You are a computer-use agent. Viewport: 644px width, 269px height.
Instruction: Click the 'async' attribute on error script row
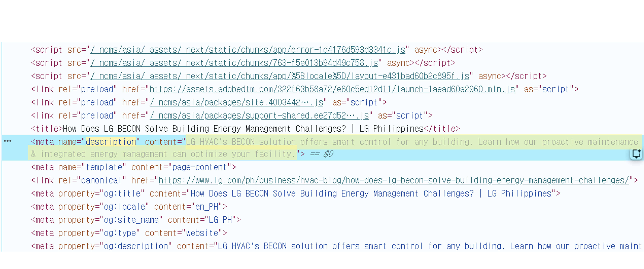(x=426, y=50)
